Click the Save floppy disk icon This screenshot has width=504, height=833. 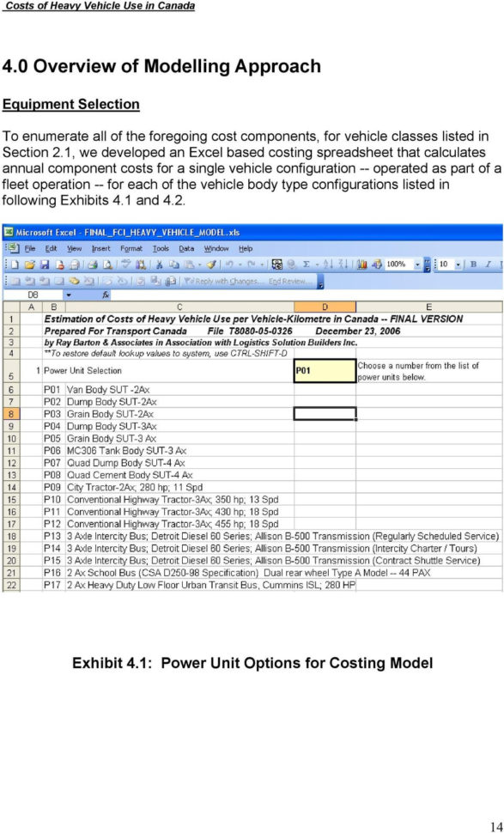tap(45, 264)
